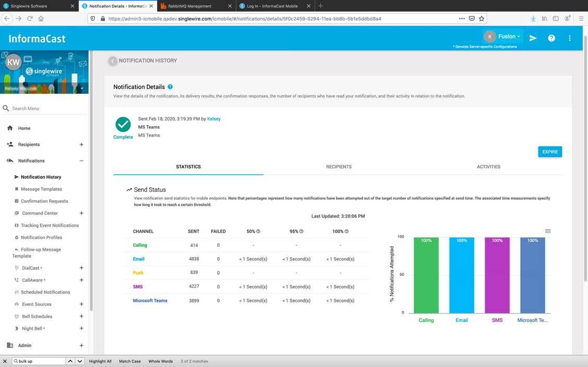Toggle the SMS series in chart legend
Viewport: 588px width, 367px height.
(497, 320)
